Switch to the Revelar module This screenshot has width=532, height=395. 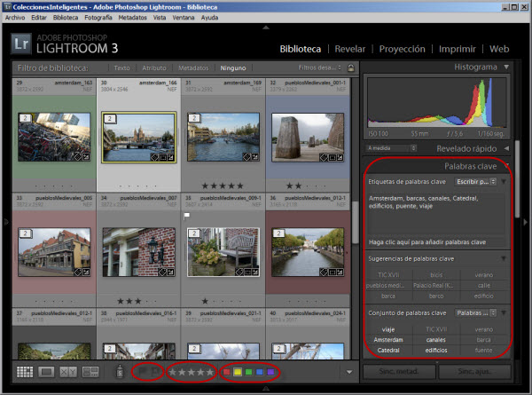[x=350, y=49]
